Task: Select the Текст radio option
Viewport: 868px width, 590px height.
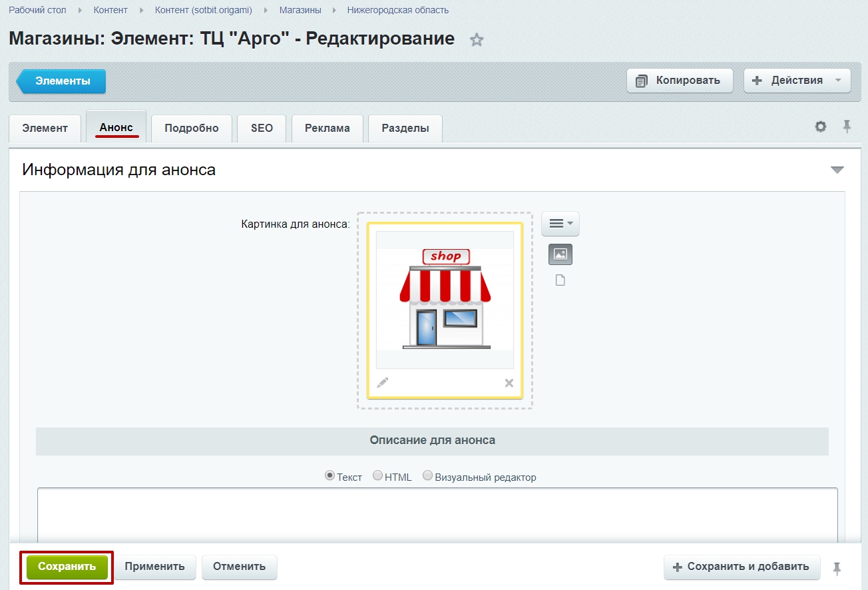Action: click(x=329, y=476)
